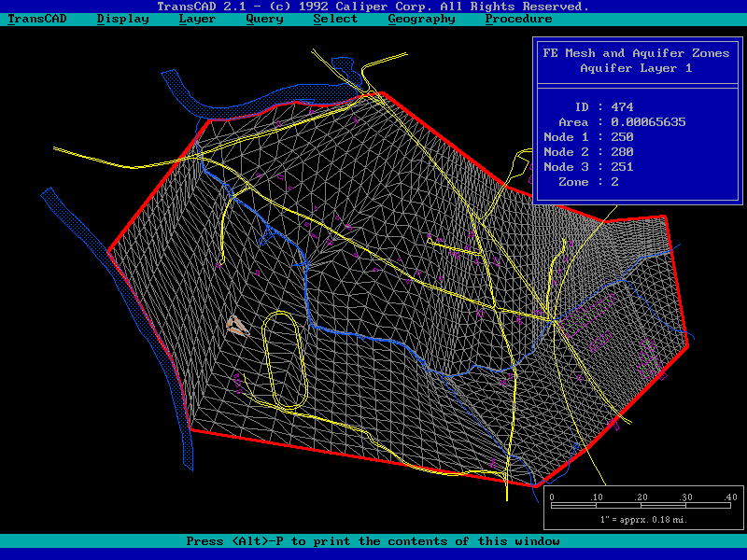Open the TransCAD menu

tap(36, 19)
